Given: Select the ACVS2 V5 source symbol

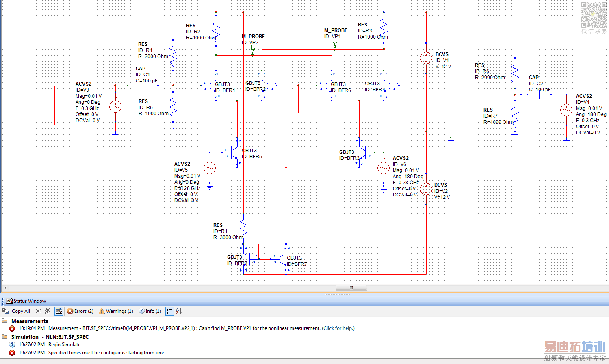Looking at the screenshot, I should click(x=210, y=168).
